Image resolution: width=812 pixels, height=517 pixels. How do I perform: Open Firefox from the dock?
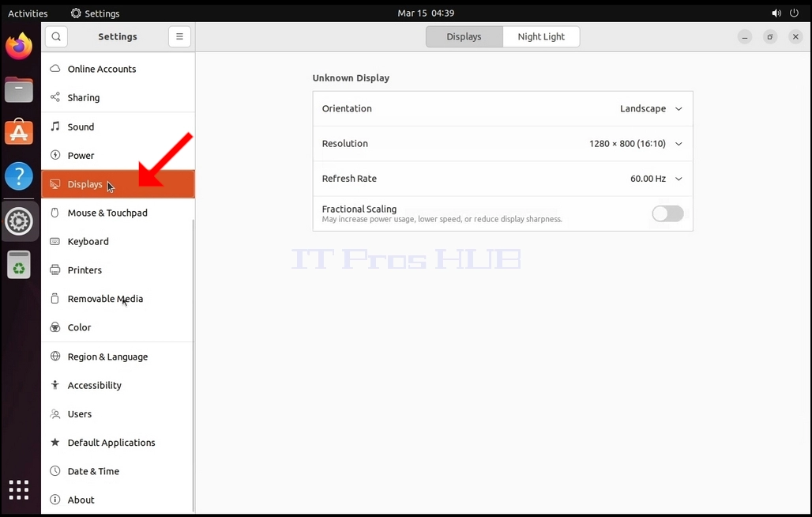pos(19,46)
